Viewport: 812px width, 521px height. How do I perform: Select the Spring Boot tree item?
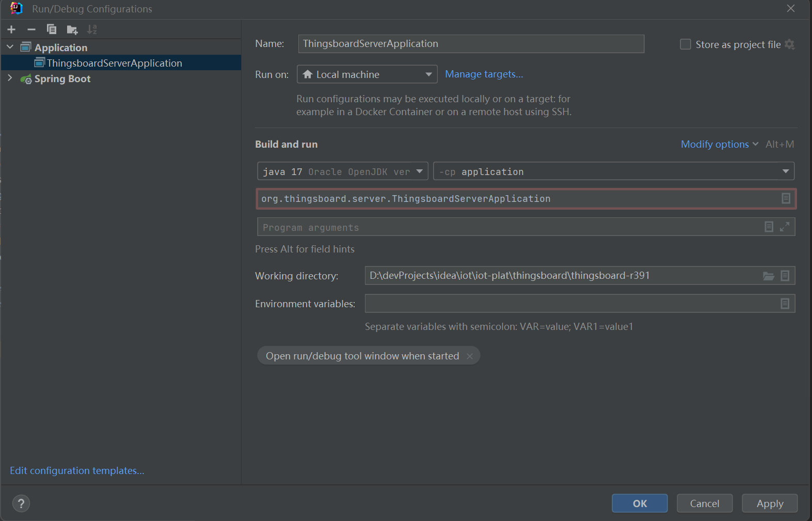click(62, 78)
